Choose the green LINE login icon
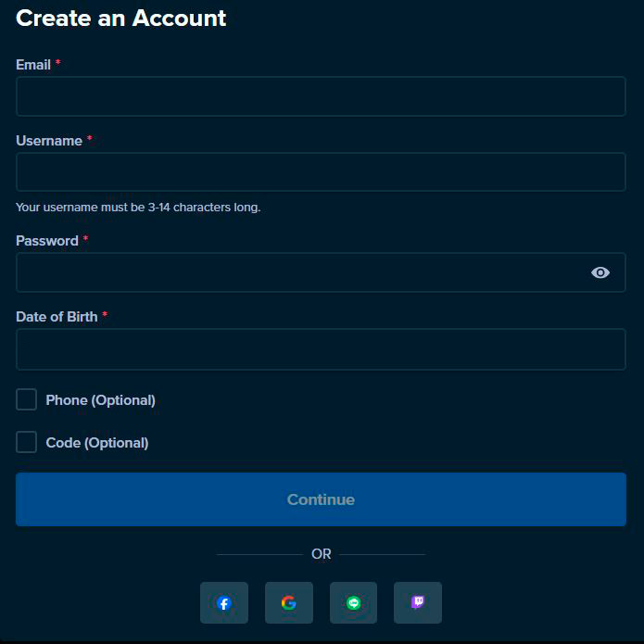The image size is (644, 644). pyautogui.click(x=353, y=602)
